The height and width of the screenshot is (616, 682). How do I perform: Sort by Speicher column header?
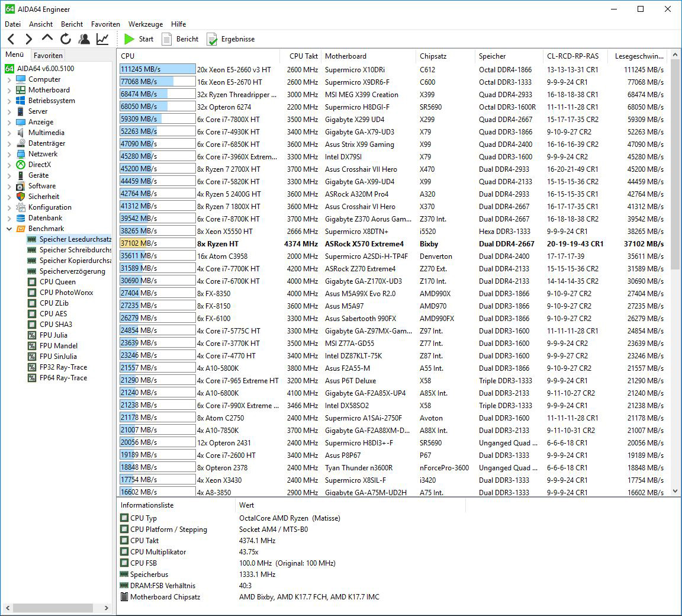point(509,56)
